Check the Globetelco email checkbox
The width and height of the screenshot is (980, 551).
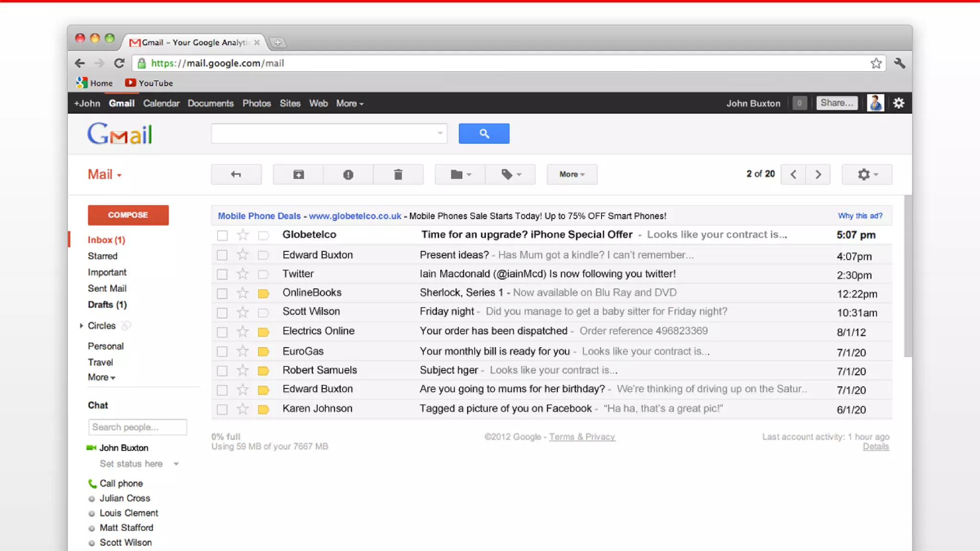pos(222,235)
